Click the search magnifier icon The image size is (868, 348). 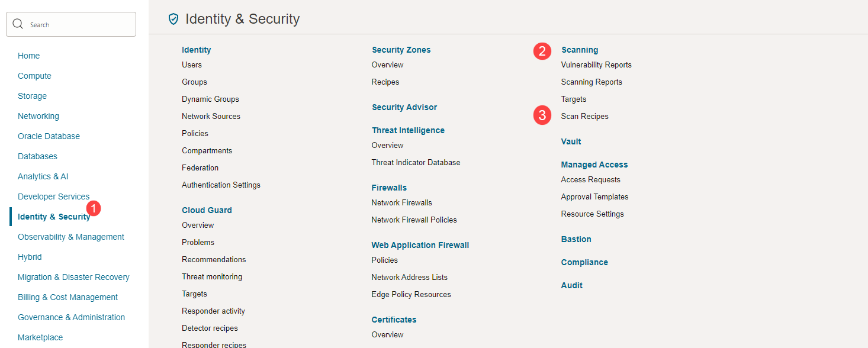pyautogui.click(x=18, y=24)
